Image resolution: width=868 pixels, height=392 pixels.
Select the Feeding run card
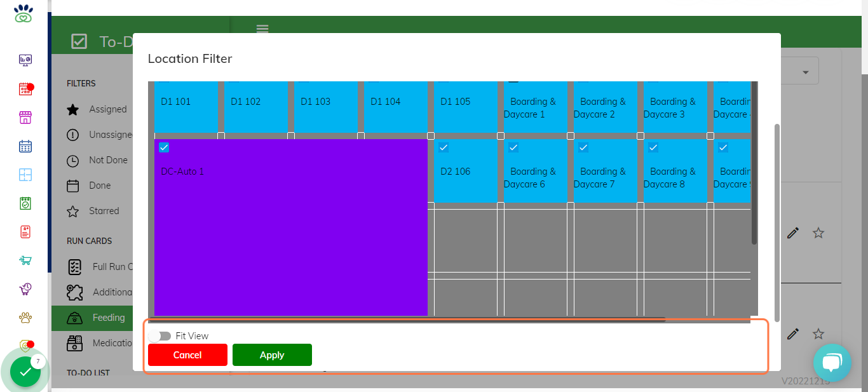point(92,318)
